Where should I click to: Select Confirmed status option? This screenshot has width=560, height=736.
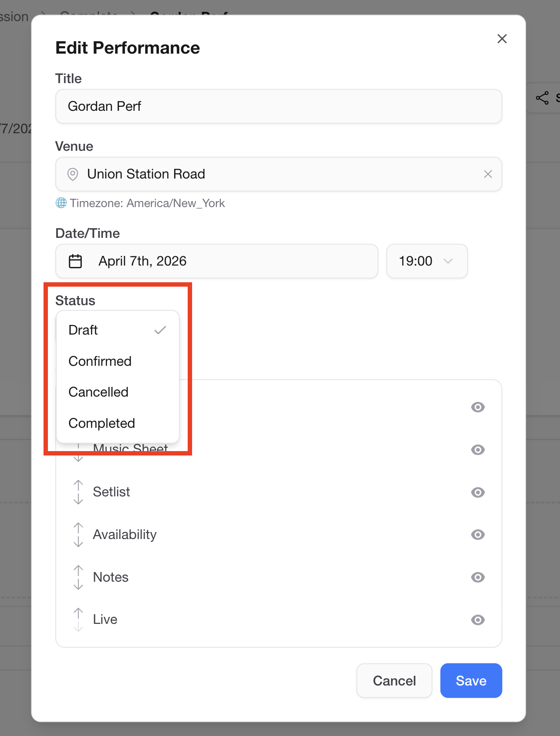tap(100, 361)
